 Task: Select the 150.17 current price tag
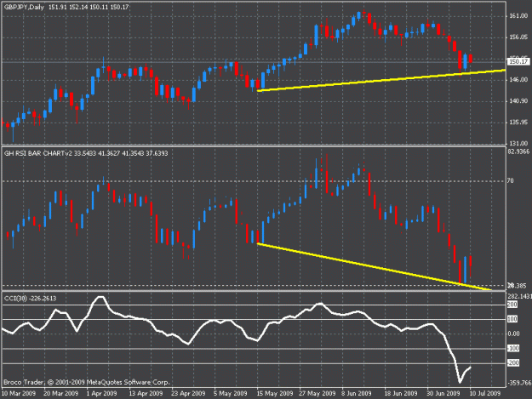pyautogui.click(x=518, y=62)
